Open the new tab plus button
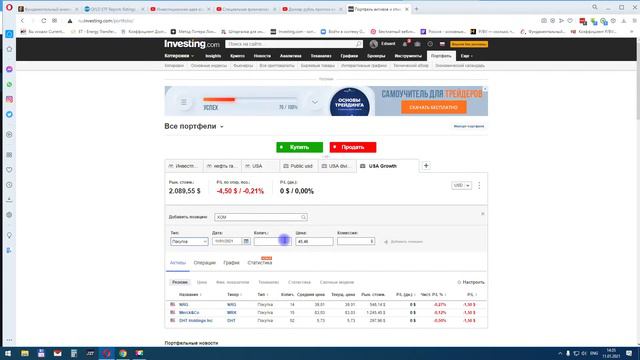Viewport: 640px width, 360px height. coord(416,9)
